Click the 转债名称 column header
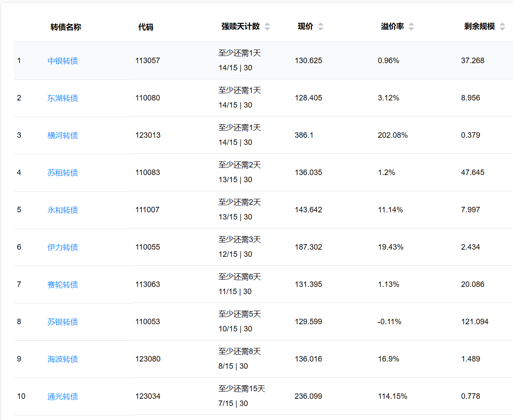513x420 pixels. (66, 27)
